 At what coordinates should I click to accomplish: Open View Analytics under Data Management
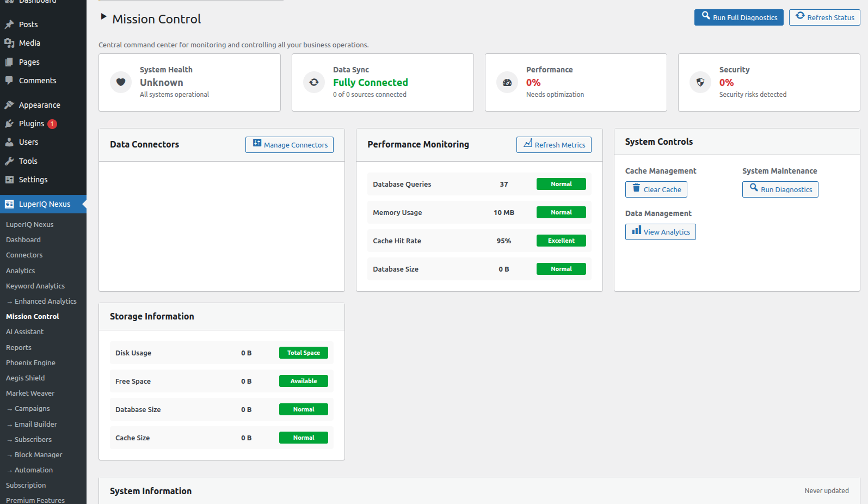[x=660, y=232]
